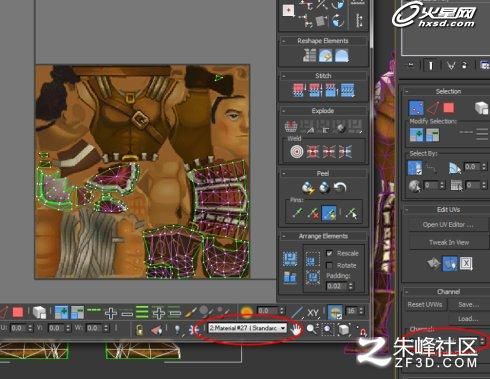
Task: Click the Save... button in Channel rollout
Action: coord(469,305)
